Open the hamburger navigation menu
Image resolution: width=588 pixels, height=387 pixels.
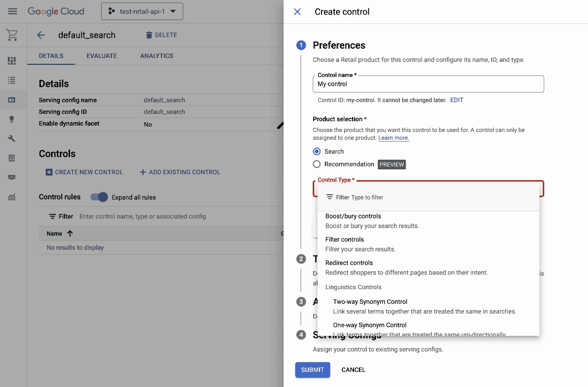tap(13, 11)
